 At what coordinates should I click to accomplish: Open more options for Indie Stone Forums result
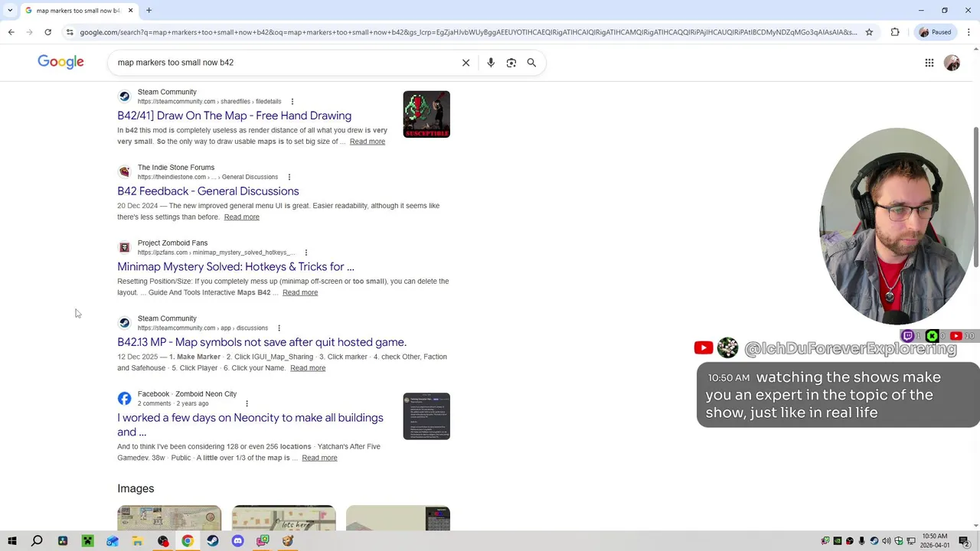(289, 178)
